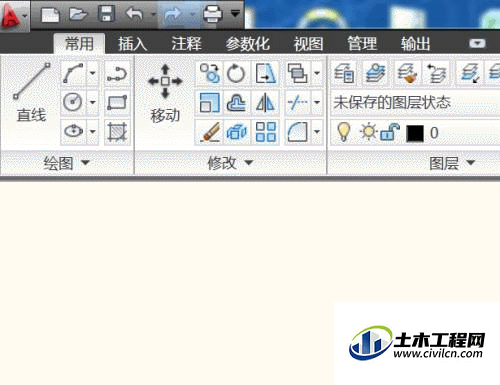
Task: Save the drawing with the floppy disk icon
Action: 107,15
